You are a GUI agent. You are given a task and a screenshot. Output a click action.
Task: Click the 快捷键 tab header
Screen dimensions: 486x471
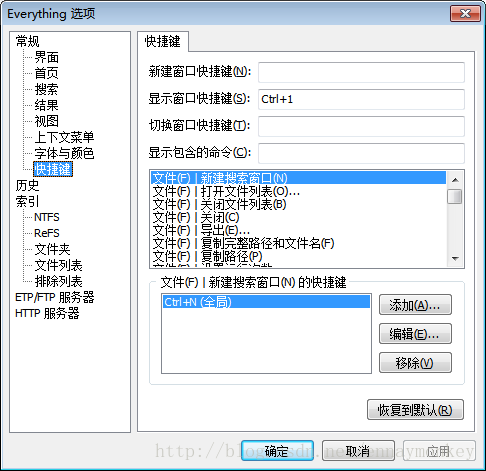[163, 42]
